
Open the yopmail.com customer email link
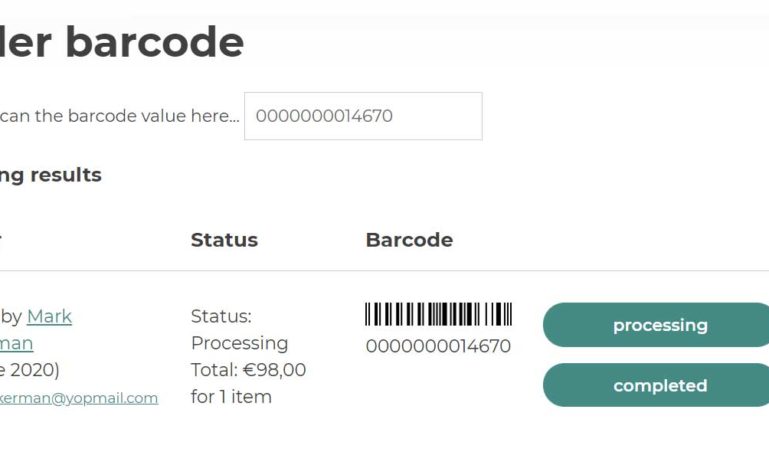pyautogui.click(x=79, y=398)
